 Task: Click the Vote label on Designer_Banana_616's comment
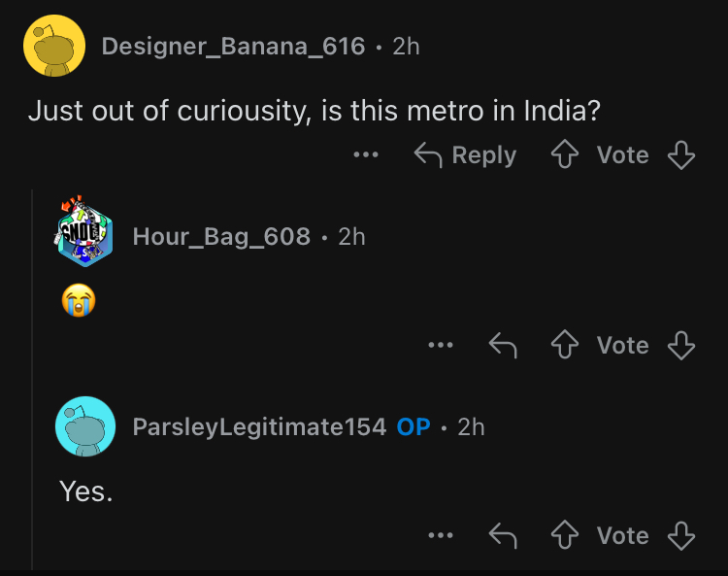coord(622,155)
